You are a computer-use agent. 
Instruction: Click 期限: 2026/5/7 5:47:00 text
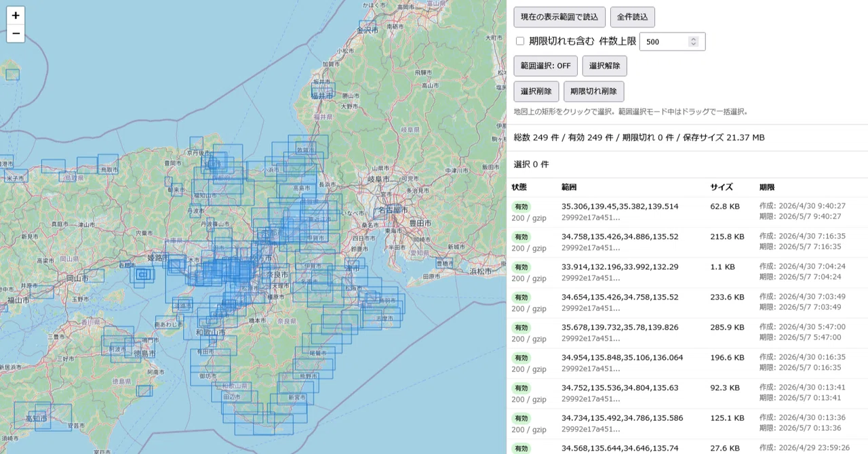tap(800, 337)
